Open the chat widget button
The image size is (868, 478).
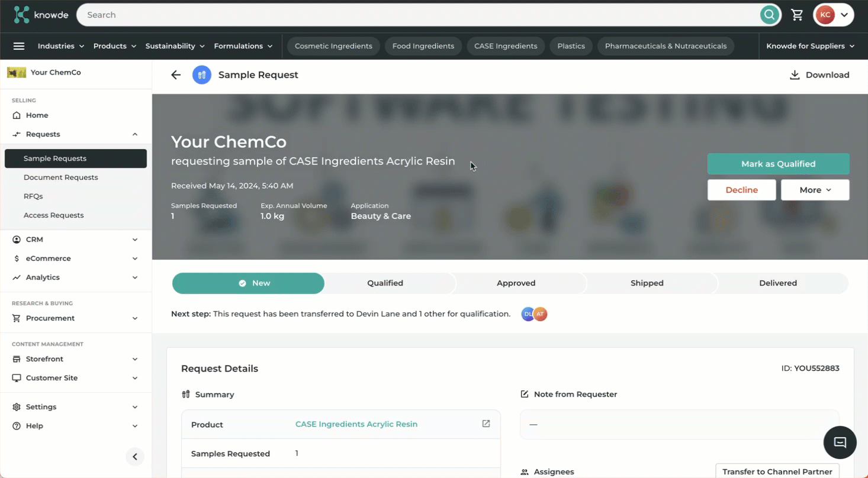840,443
